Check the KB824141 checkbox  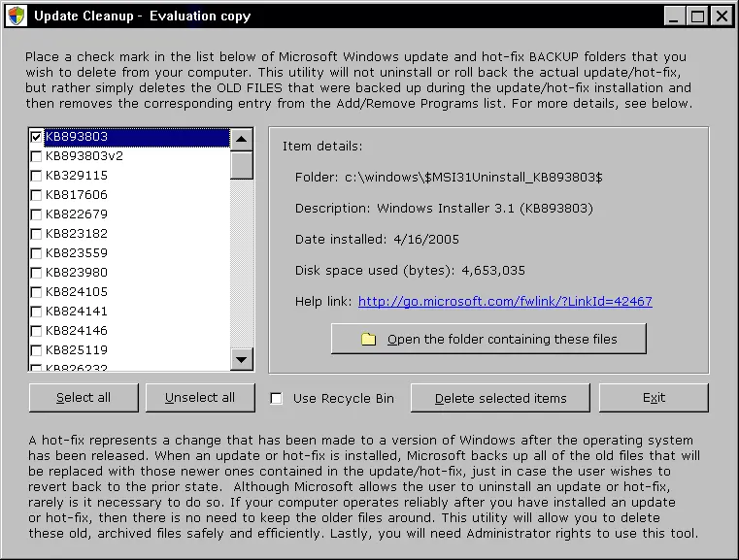point(36,312)
